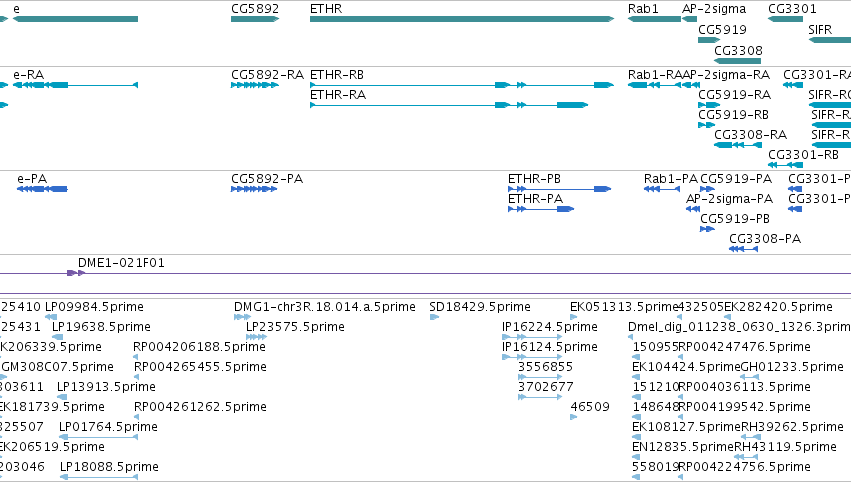Click the LP01764.5prime EST label
This screenshot has height=482, width=851.
(109, 428)
